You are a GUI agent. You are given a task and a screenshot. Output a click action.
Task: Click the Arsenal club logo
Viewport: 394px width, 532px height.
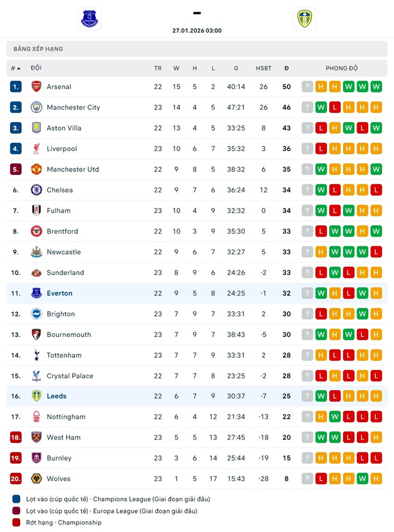(37, 87)
